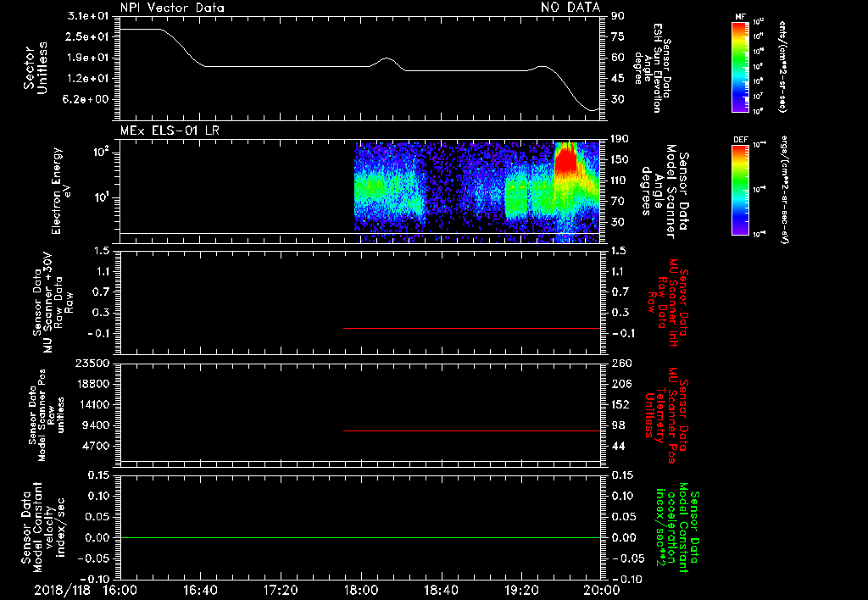Click the DEF rainbow color bar
868x600 pixels.
point(741,190)
